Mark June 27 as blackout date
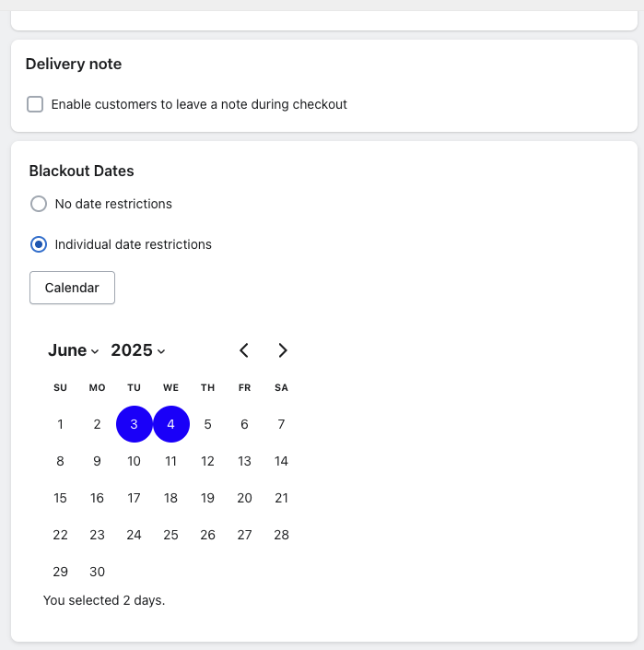The width and height of the screenshot is (644, 650). (244, 535)
